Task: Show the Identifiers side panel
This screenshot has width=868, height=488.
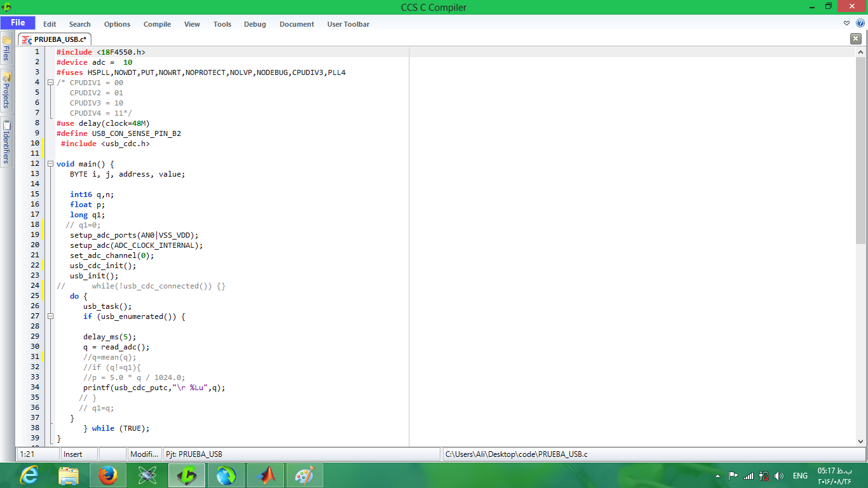Action: click(6, 143)
